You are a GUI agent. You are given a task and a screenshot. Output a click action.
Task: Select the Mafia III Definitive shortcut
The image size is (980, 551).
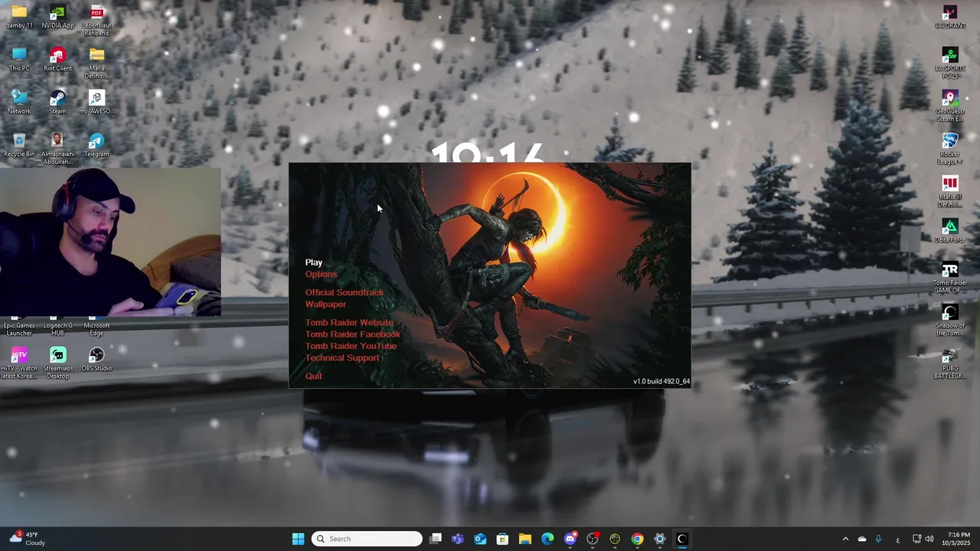(x=950, y=192)
